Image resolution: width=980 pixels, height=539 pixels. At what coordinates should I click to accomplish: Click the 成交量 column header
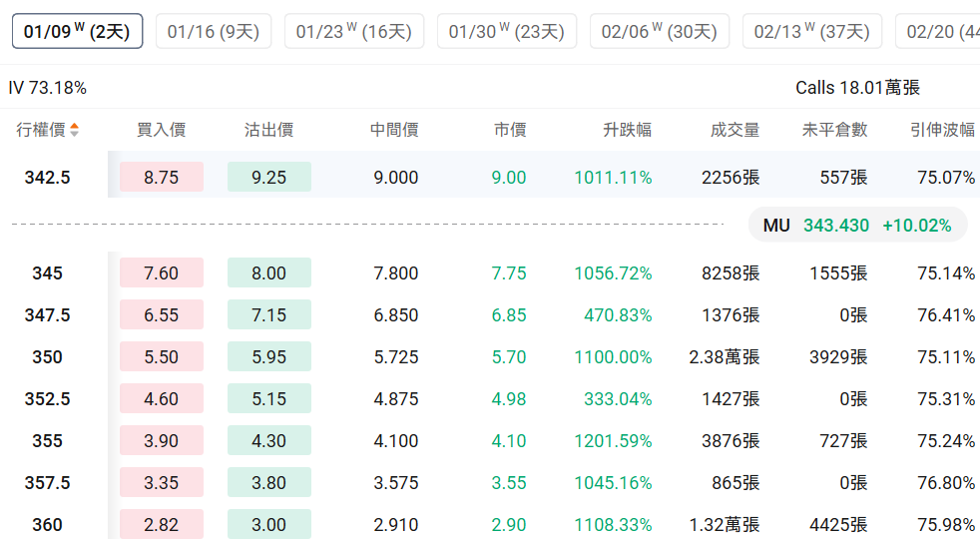735,130
